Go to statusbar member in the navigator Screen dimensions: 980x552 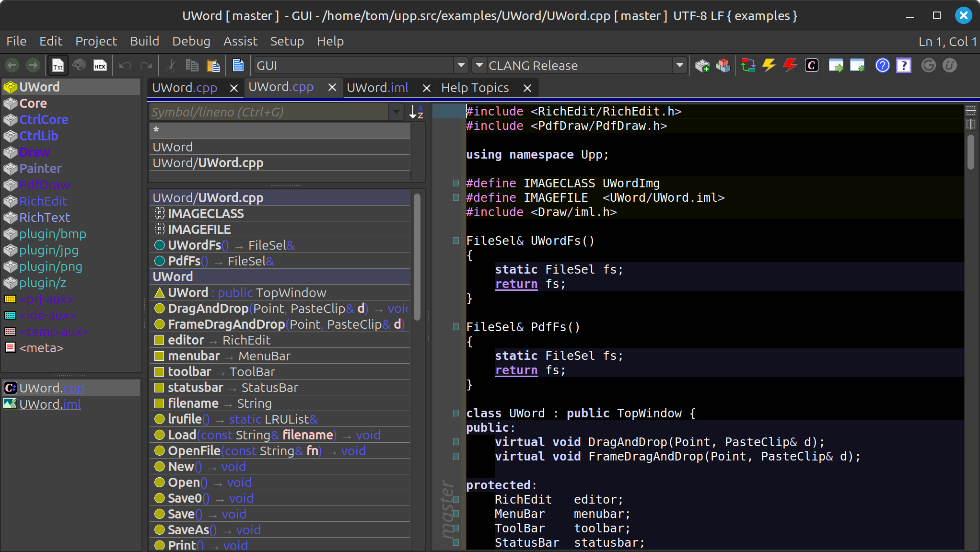280,388
